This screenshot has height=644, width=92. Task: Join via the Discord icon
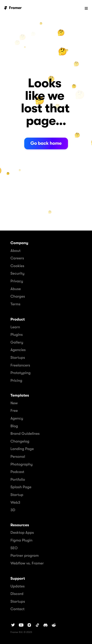click(45, 625)
